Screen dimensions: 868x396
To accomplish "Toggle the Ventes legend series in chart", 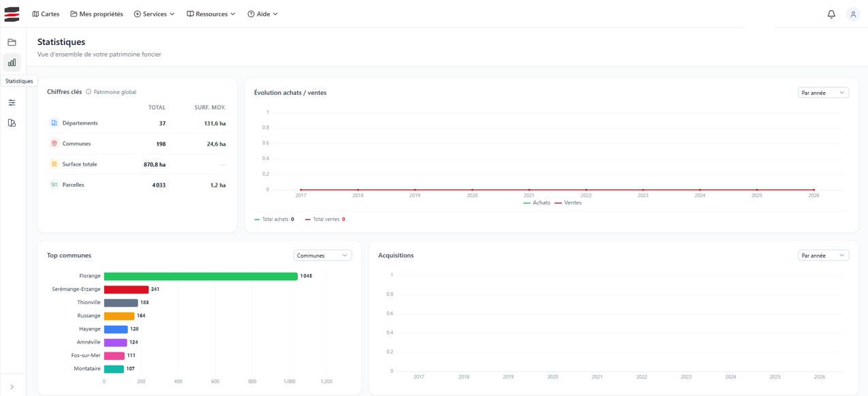I will pyautogui.click(x=568, y=203).
